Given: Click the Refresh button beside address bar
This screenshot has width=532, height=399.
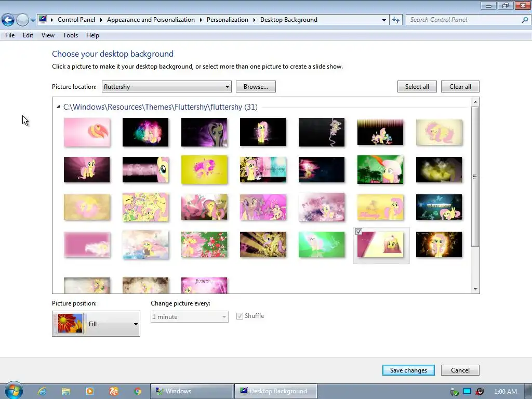Looking at the screenshot, I should pos(395,20).
